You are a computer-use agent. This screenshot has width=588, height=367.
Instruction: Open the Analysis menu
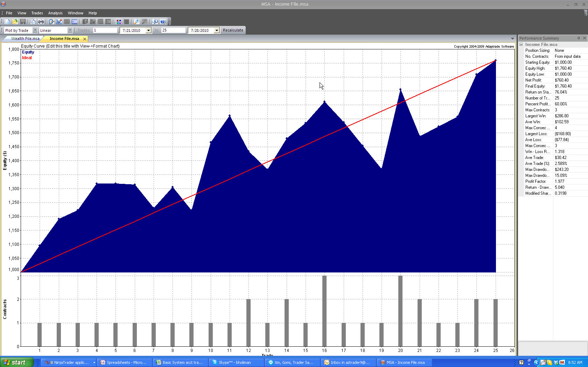(x=55, y=13)
